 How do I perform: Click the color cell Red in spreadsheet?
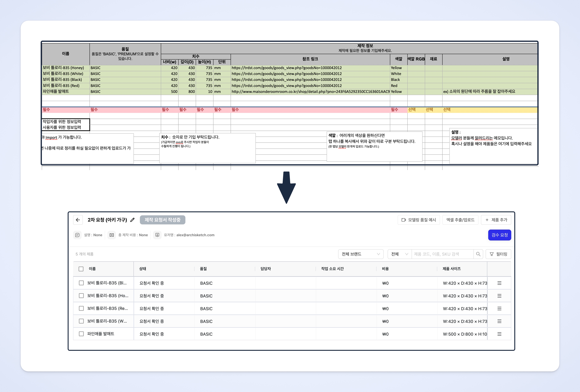[x=399, y=86]
